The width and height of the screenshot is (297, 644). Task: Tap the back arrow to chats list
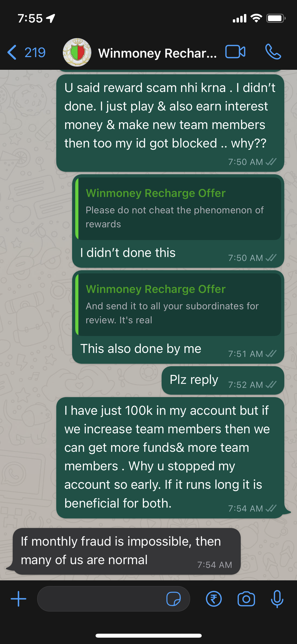12,52
